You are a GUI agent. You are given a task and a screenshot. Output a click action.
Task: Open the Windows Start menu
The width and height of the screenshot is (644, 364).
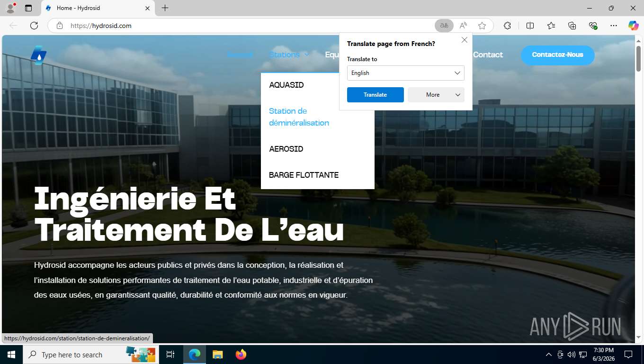tap(11, 355)
